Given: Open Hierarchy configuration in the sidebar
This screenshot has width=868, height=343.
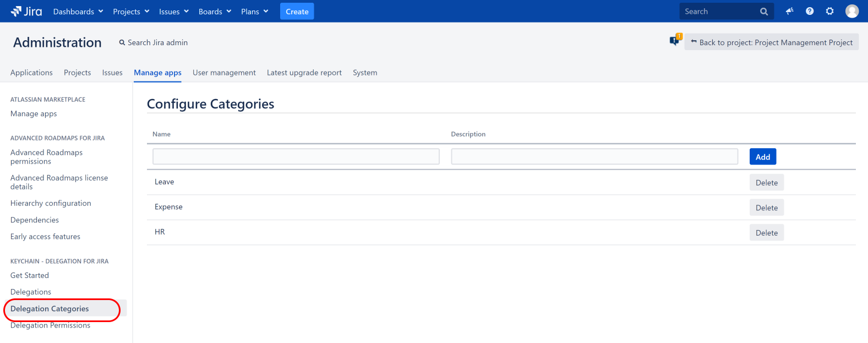Looking at the screenshot, I should [51, 203].
